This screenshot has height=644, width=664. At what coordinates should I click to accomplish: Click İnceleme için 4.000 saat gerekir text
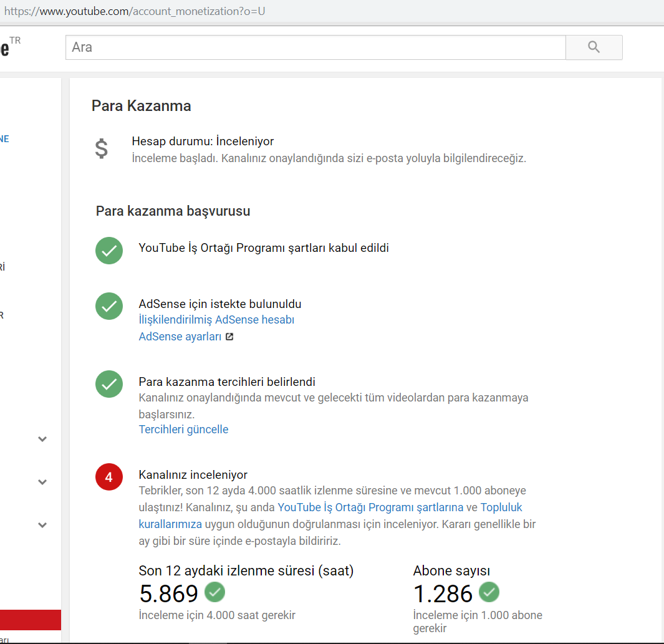[x=217, y=615]
